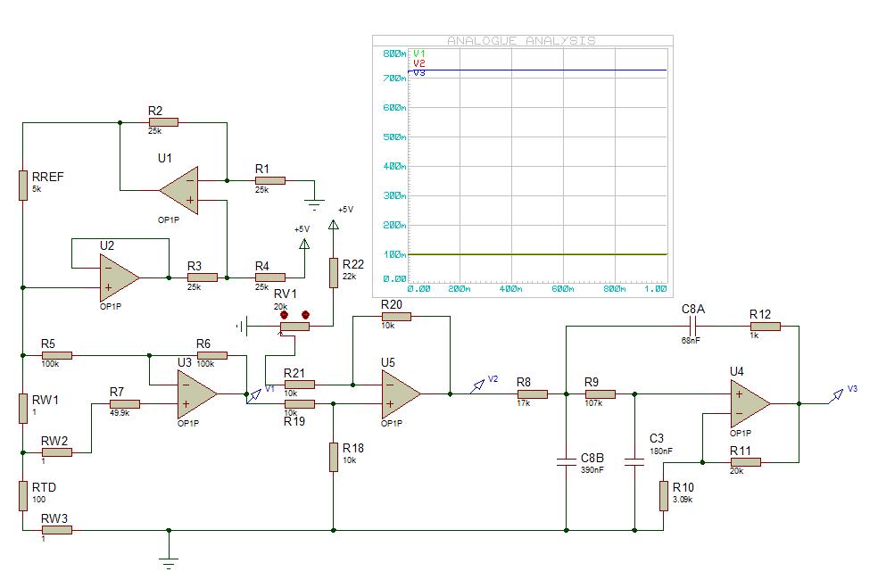Viewport: 878px width, 588px height.
Task: Select resistor RW3 body
Action: [56, 530]
